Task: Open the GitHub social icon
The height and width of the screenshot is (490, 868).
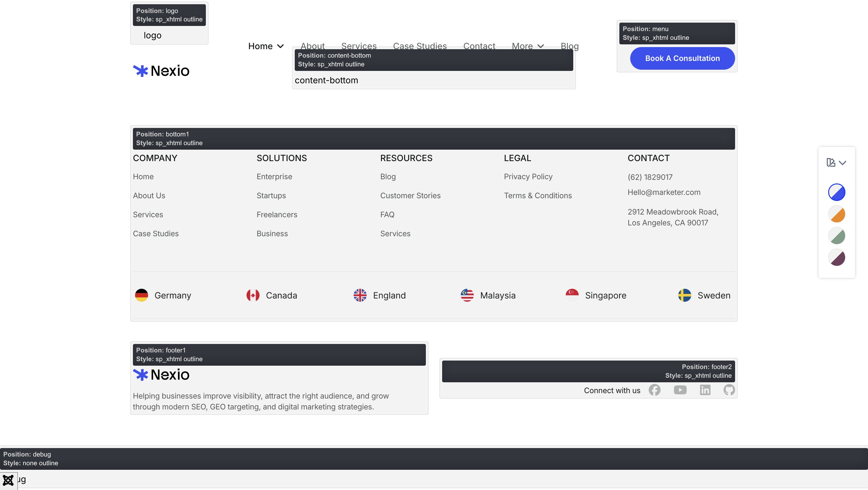Action: (729, 390)
